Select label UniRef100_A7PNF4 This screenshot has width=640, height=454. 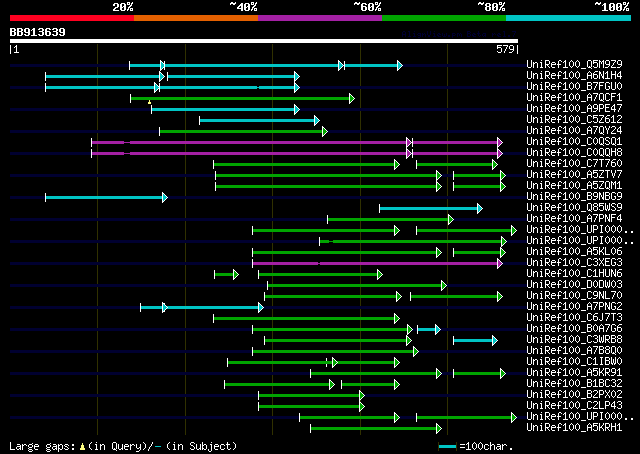[x=574, y=218]
